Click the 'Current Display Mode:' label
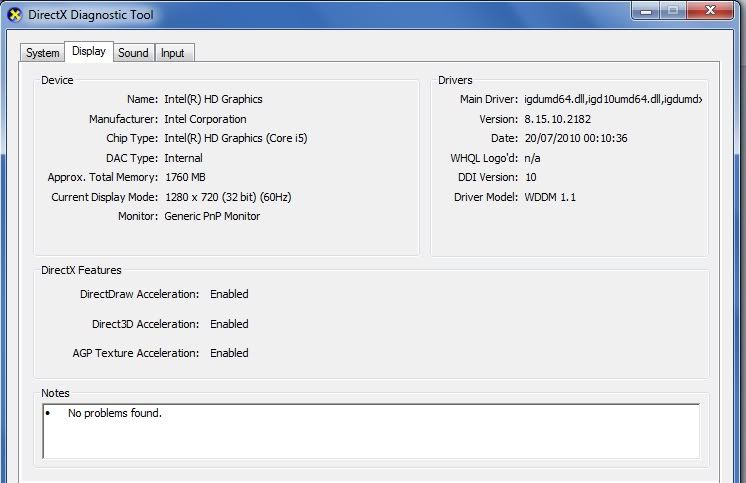The width and height of the screenshot is (746, 483). [104, 197]
